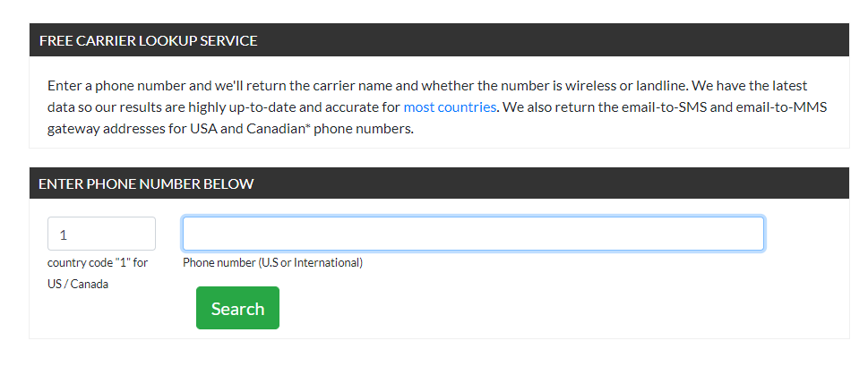This screenshot has width=868, height=375.
Task: Open the "most countries" link
Action: pos(450,107)
